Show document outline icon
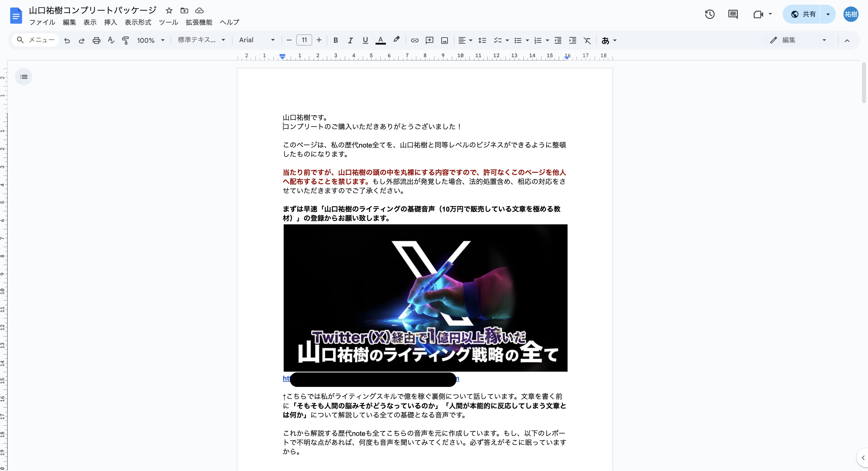This screenshot has width=868, height=471. 24,77
